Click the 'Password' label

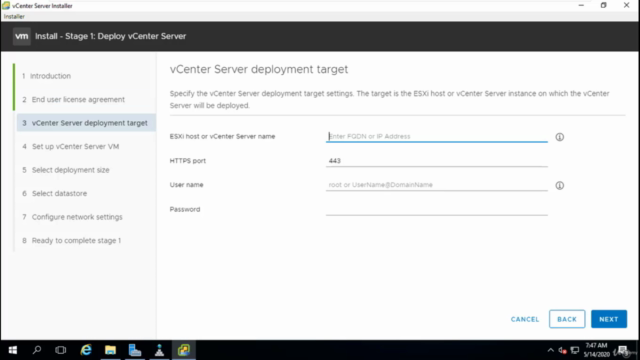(x=185, y=209)
